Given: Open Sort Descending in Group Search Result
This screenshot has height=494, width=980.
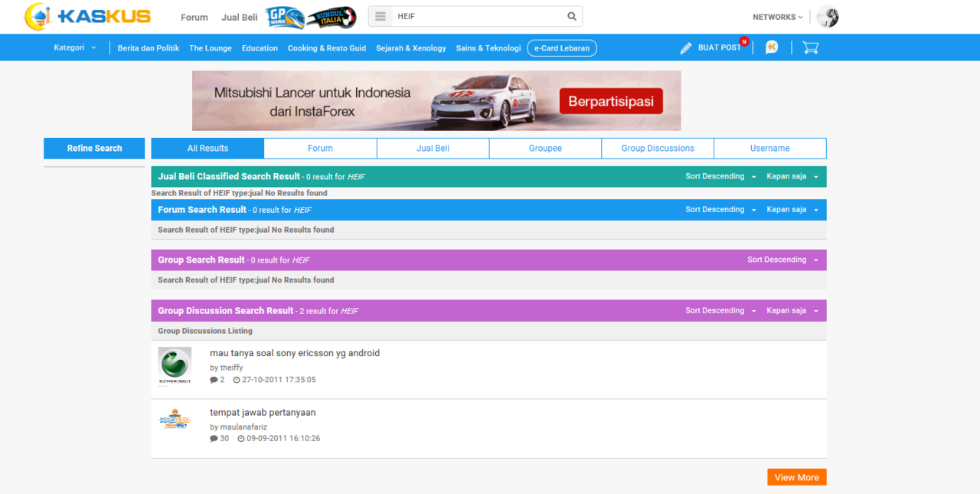Looking at the screenshot, I should coord(782,260).
